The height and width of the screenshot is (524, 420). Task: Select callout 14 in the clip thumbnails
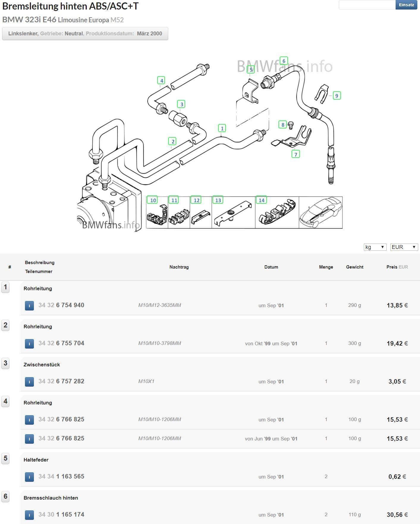[x=261, y=200]
